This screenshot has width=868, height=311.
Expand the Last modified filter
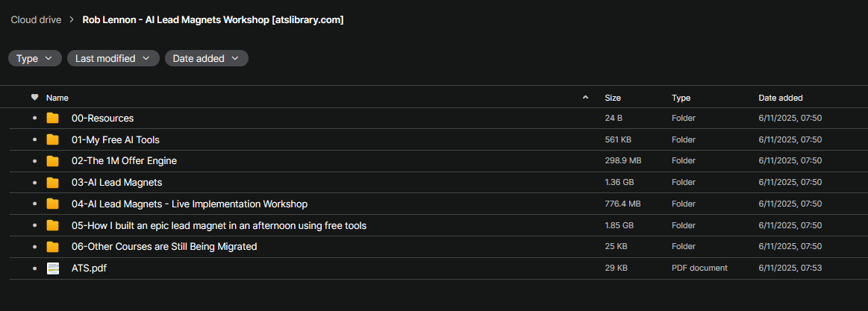point(113,58)
